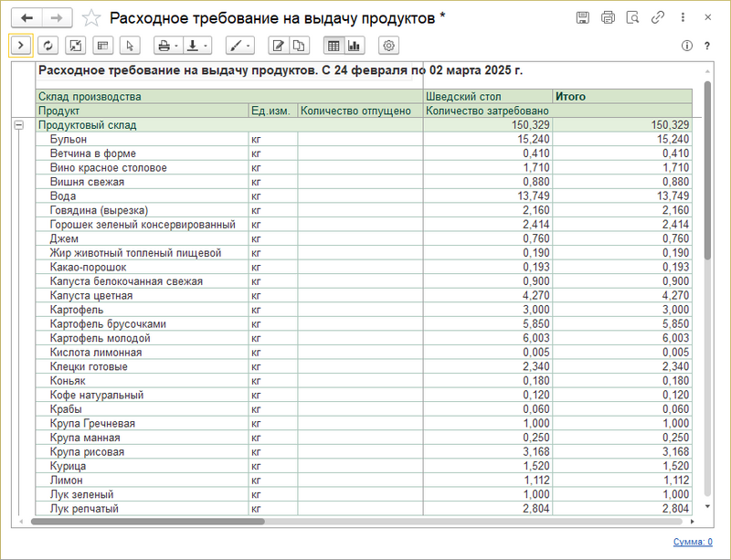Save the document with the diskette icon
Image resolution: width=731 pixels, height=560 pixels.
click(x=583, y=16)
